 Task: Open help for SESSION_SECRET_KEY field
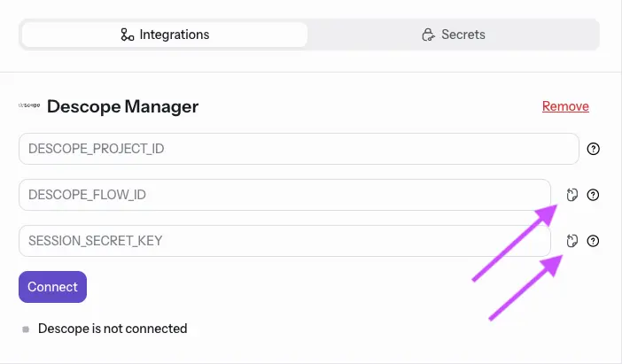594,240
